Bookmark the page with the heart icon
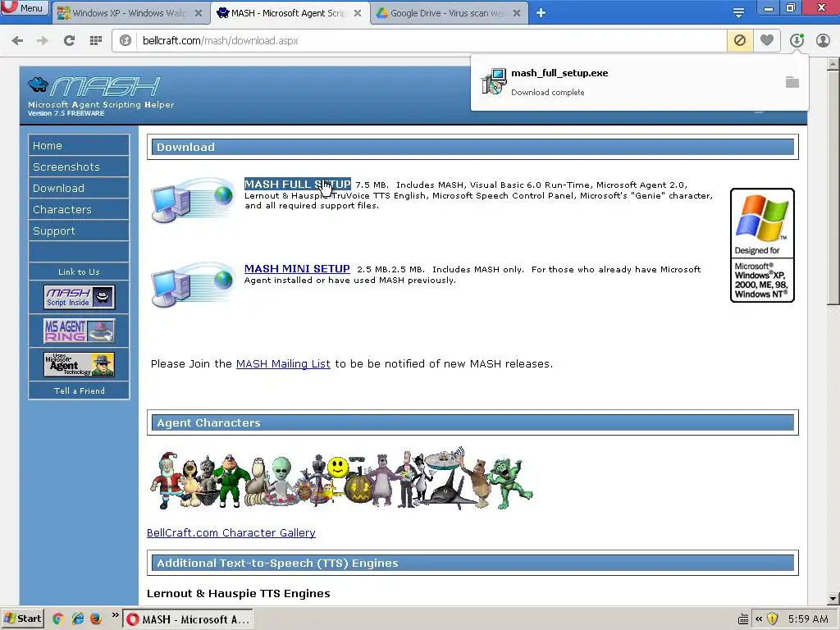Screen dimensions: 840x630 [x=767, y=41]
